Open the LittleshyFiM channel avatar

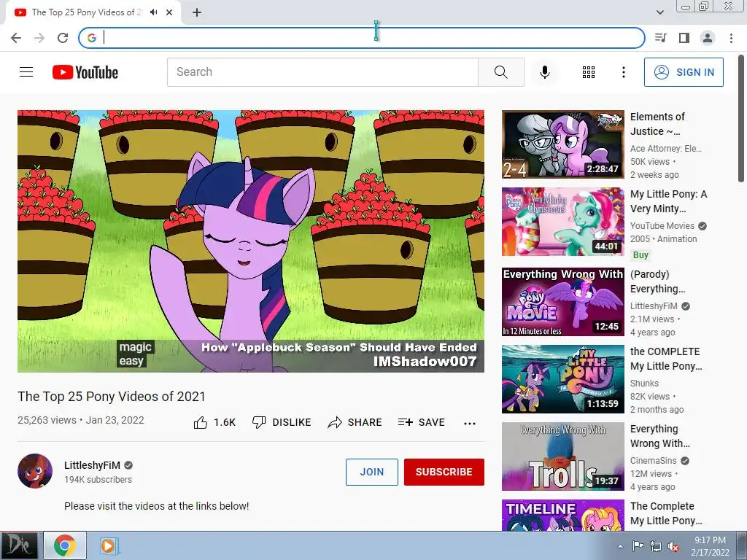(x=35, y=471)
